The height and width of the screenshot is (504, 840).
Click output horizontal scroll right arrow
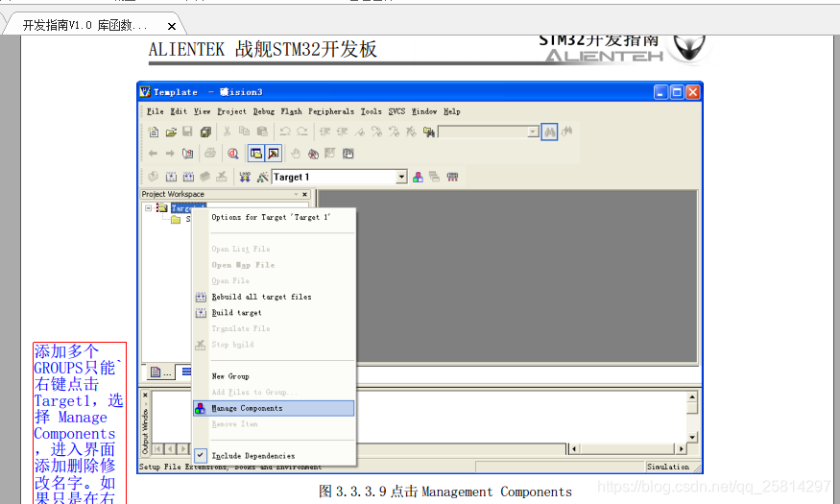(x=681, y=449)
